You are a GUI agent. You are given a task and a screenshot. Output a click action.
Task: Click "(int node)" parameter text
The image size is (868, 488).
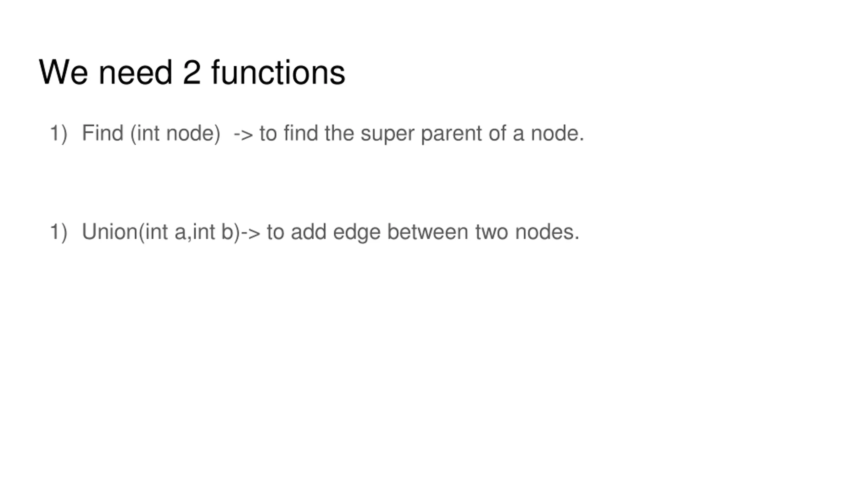[175, 133]
